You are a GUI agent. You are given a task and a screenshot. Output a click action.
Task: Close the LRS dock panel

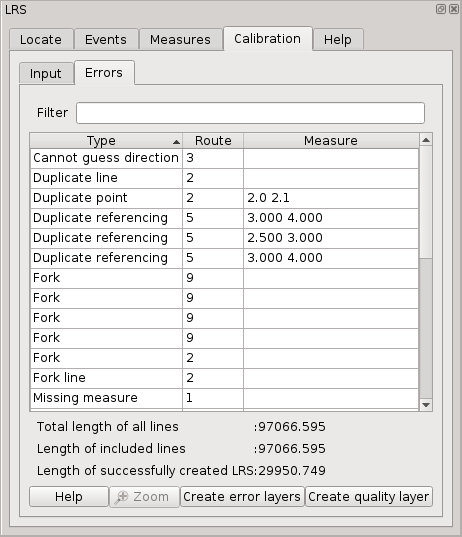click(x=454, y=9)
